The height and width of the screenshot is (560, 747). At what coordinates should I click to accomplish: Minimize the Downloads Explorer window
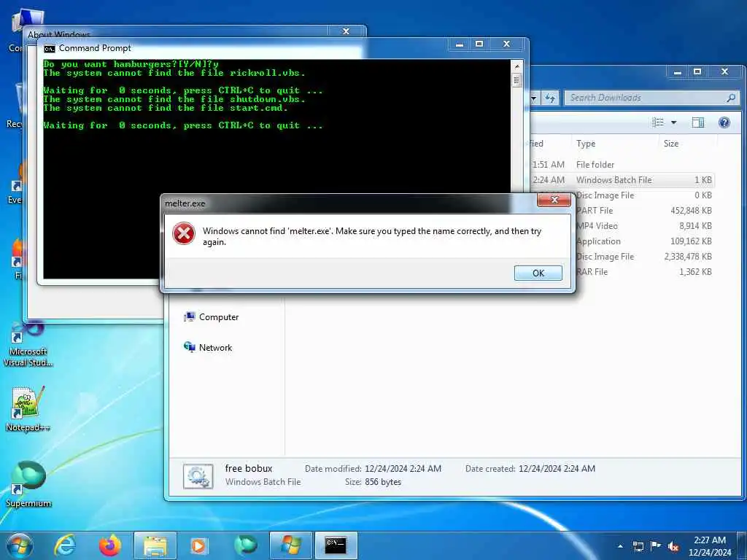click(x=678, y=72)
